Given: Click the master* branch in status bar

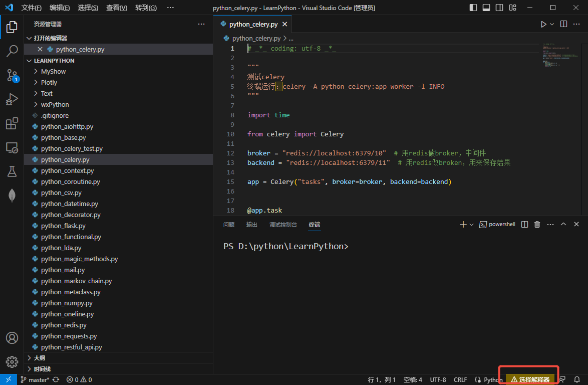Looking at the screenshot, I should [35, 379].
